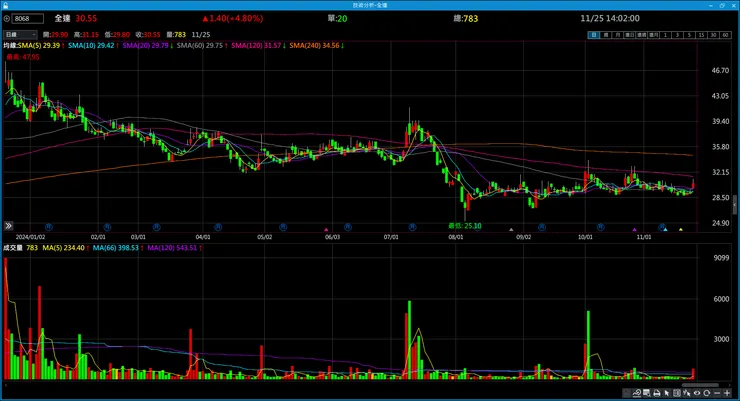Click the SMA(60) 29.75 indicator label
The height and width of the screenshot is (401, 740).
click(x=202, y=46)
